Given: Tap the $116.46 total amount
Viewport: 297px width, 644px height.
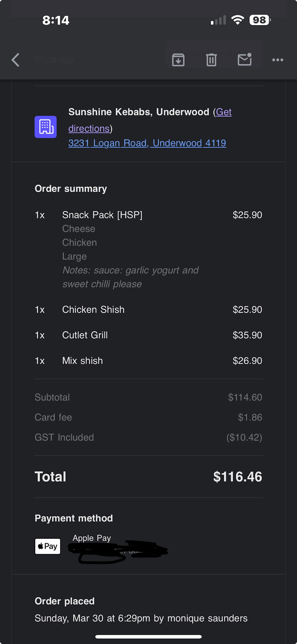Looking at the screenshot, I should pyautogui.click(x=237, y=477).
